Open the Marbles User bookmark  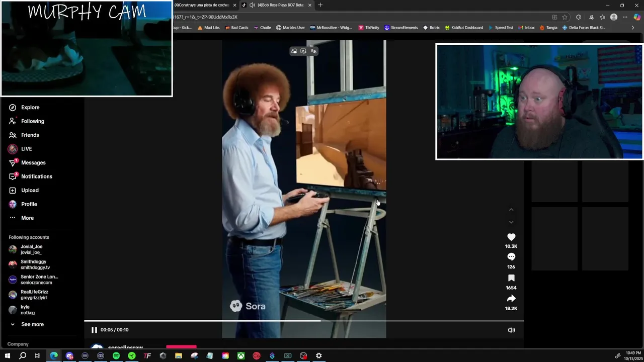point(290,28)
